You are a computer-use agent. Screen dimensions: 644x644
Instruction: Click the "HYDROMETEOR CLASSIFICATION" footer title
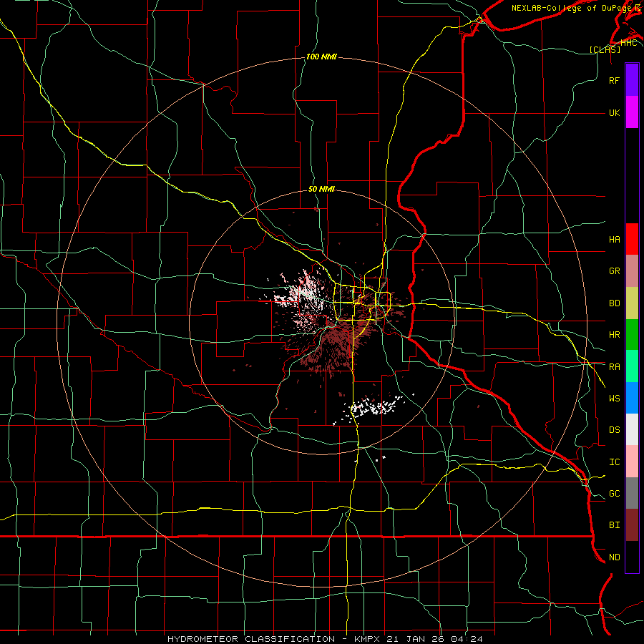click(x=251, y=639)
